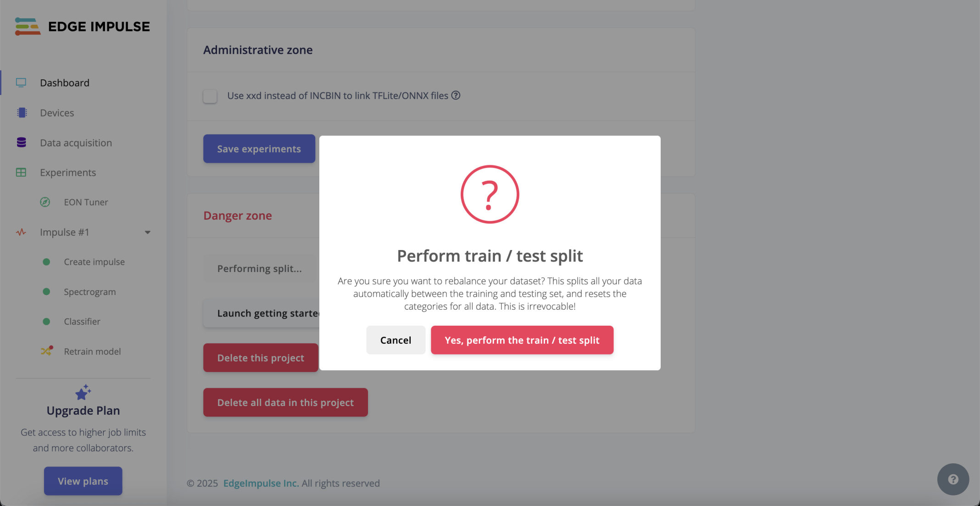This screenshot has width=980, height=506.
Task: Click the Data acquisition database icon
Action: (21, 143)
